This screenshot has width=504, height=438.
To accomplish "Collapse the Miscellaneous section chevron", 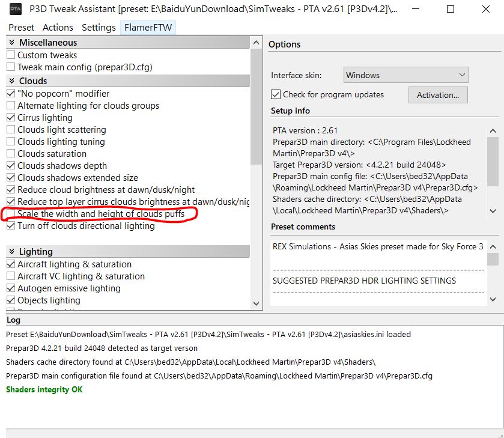I will (x=11, y=43).
